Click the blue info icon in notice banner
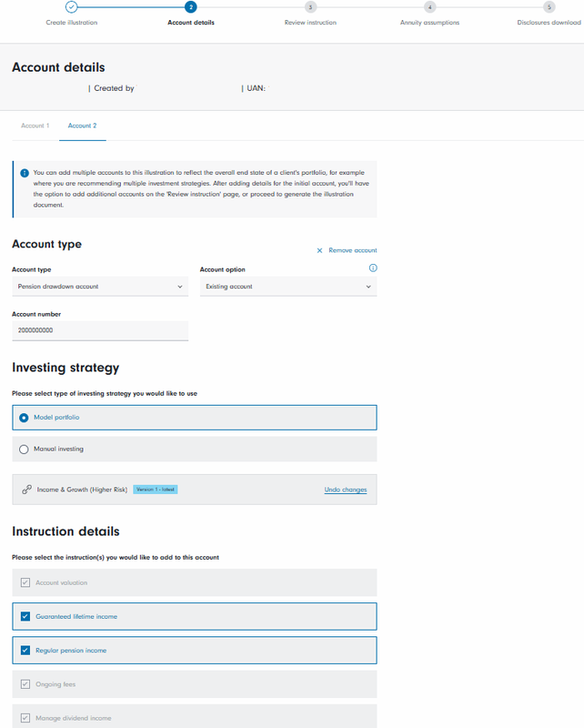 [x=25, y=172]
